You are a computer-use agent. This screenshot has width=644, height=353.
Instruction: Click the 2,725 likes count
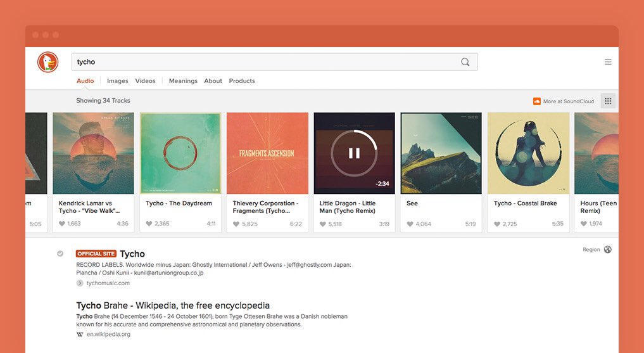click(510, 224)
